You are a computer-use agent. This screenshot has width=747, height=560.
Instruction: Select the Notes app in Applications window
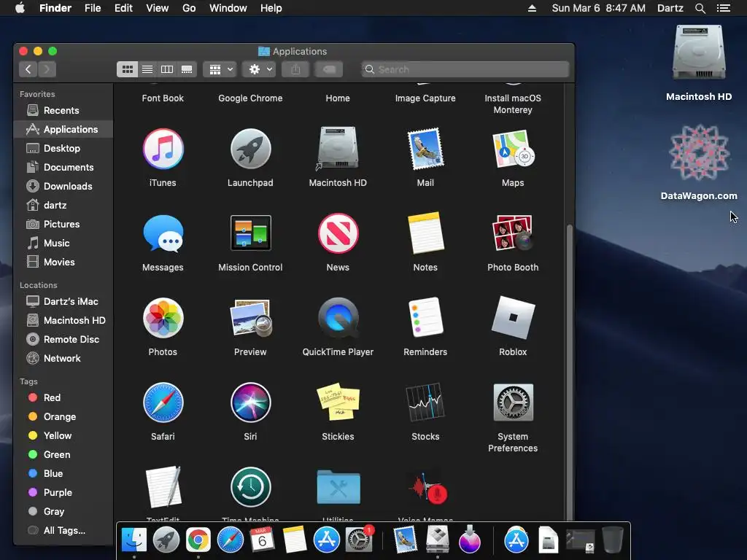425,233
